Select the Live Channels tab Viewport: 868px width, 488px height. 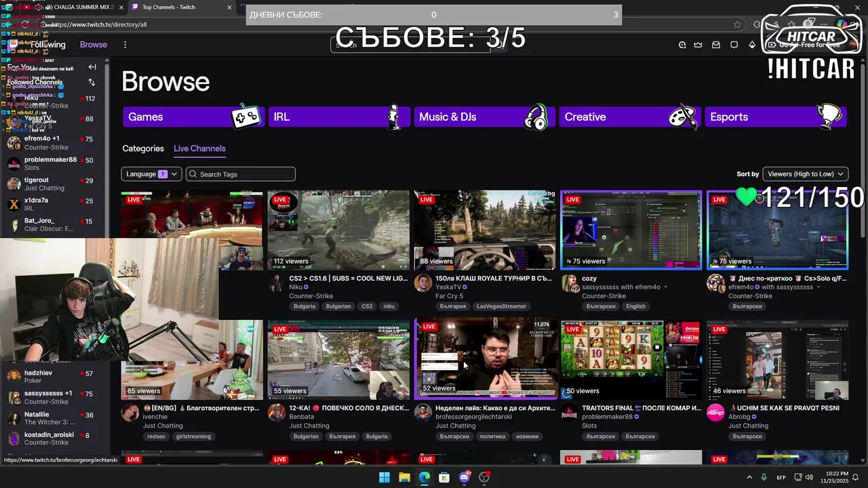[x=199, y=148]
